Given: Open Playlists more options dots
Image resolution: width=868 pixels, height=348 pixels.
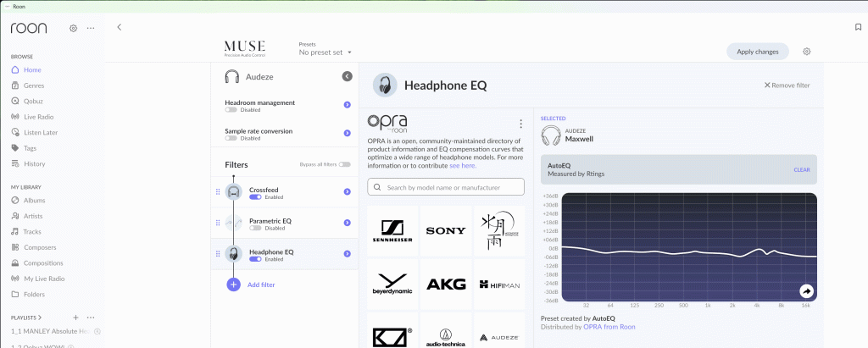Looking at the screenshot, I should pos(91,318).
